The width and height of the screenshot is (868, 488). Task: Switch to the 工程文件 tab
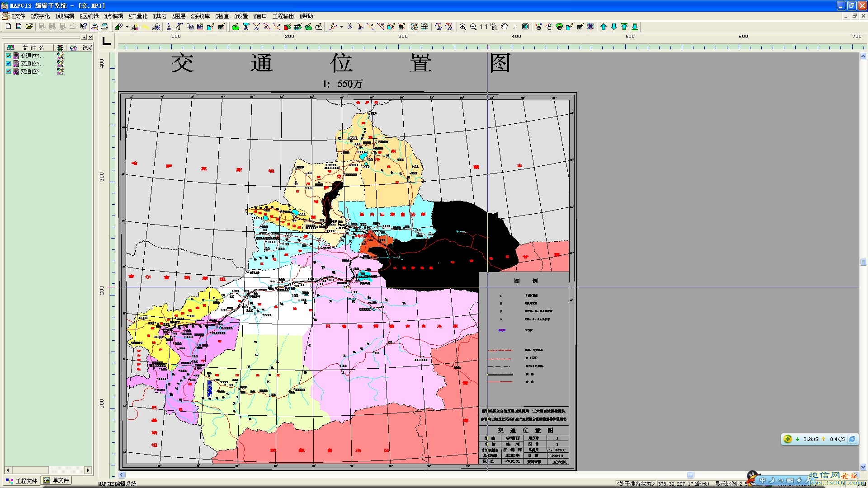tap(22, 480)
